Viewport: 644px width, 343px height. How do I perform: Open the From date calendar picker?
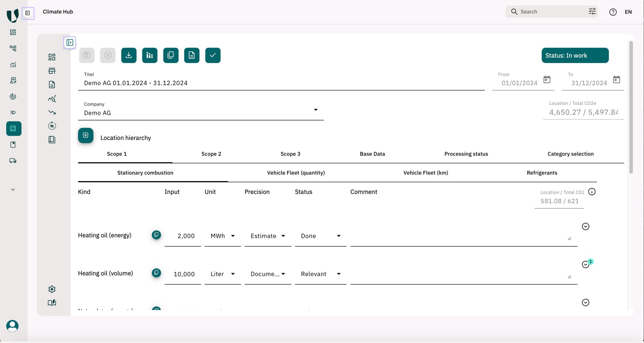[547, 79]
